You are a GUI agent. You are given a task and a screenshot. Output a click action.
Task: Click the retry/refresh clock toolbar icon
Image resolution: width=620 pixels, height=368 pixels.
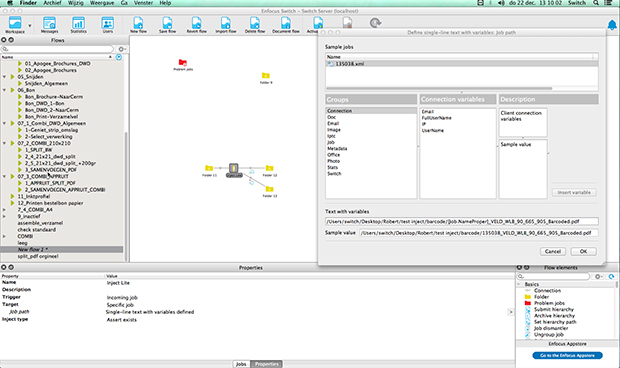point(375,23)
